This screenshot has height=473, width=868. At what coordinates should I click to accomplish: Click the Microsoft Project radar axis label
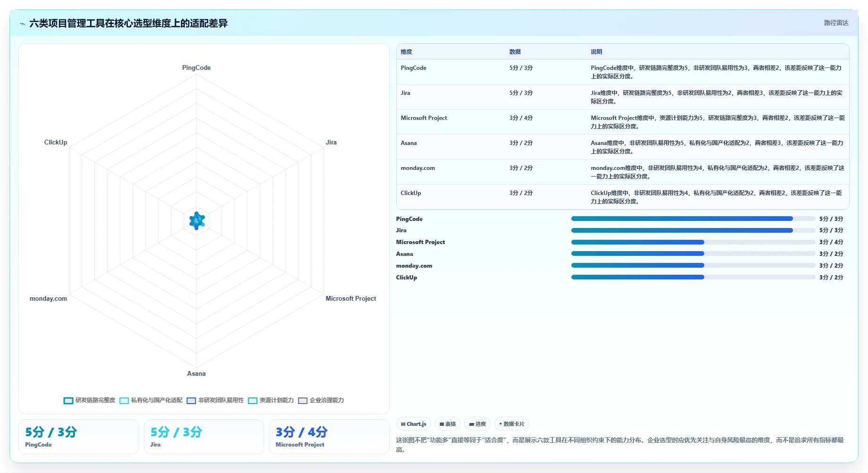tap(351, 298)
